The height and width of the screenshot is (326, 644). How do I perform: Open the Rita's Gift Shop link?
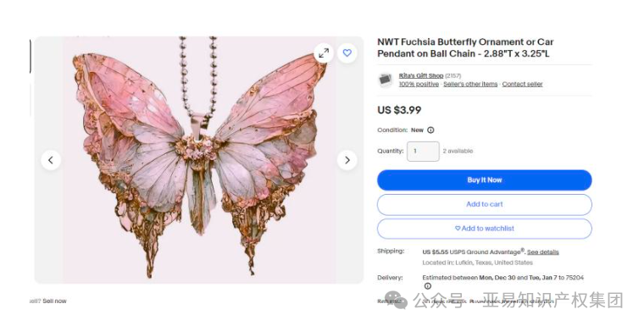(x=421, y=76)
